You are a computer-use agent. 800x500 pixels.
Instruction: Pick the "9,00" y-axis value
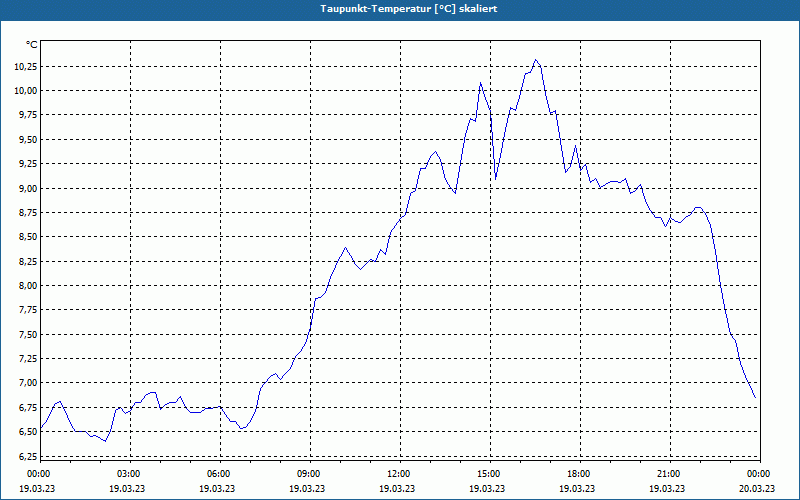click(x=29, y=189)
